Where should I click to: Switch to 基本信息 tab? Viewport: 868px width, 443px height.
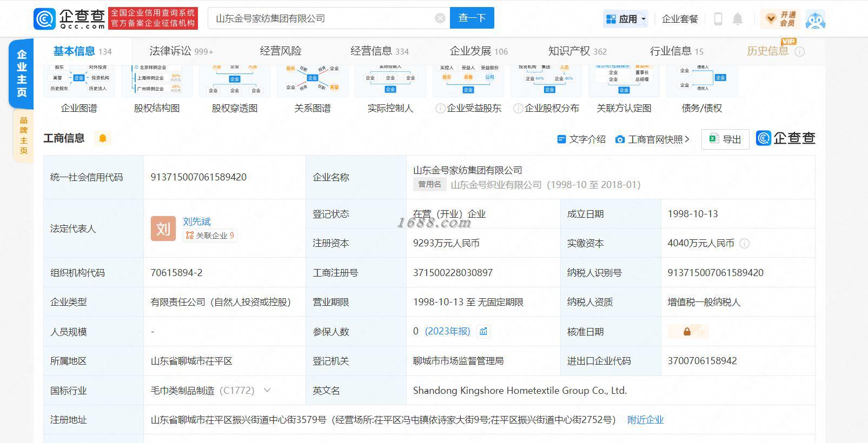(x=82, y=51)
